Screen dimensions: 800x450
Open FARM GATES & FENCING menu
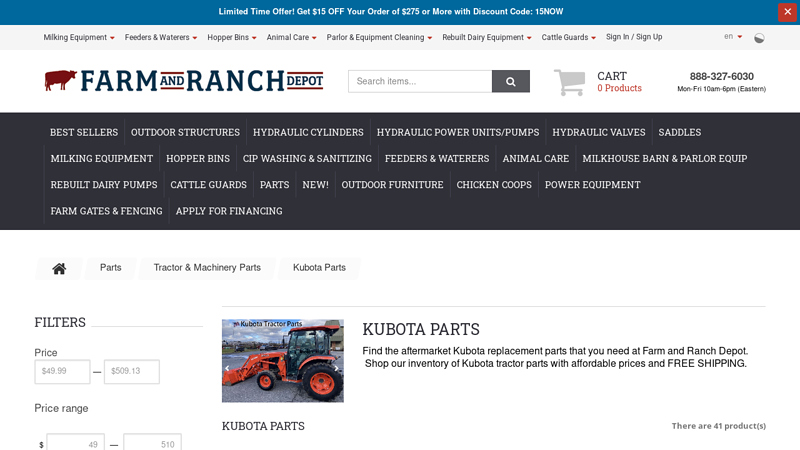tap(106, 211)
